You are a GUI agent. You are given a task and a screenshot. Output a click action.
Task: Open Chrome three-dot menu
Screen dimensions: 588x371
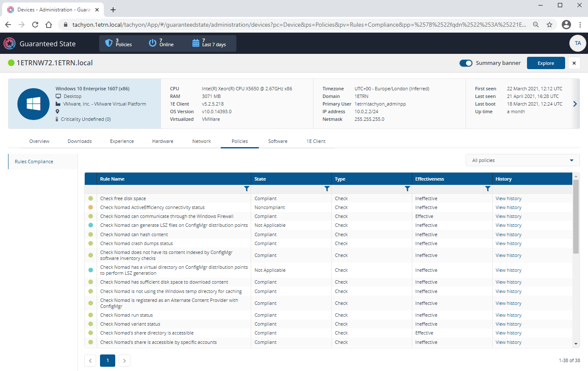(x=580, y=25)
